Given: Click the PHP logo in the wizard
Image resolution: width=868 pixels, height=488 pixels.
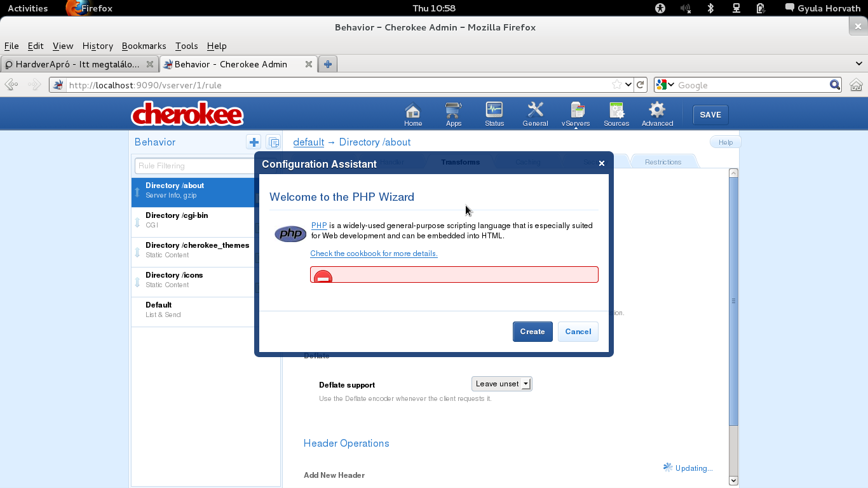Looking at the screenshot, I should (290, 234).
